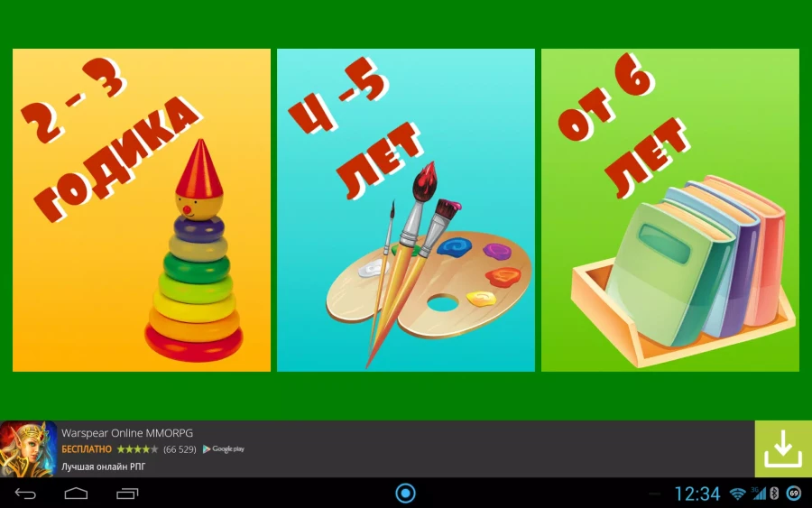Image resolution: width=812 pixels, height=508 pixels.
Task: Tap the Wi-Fi signal status icon
Action: [737, 494]
